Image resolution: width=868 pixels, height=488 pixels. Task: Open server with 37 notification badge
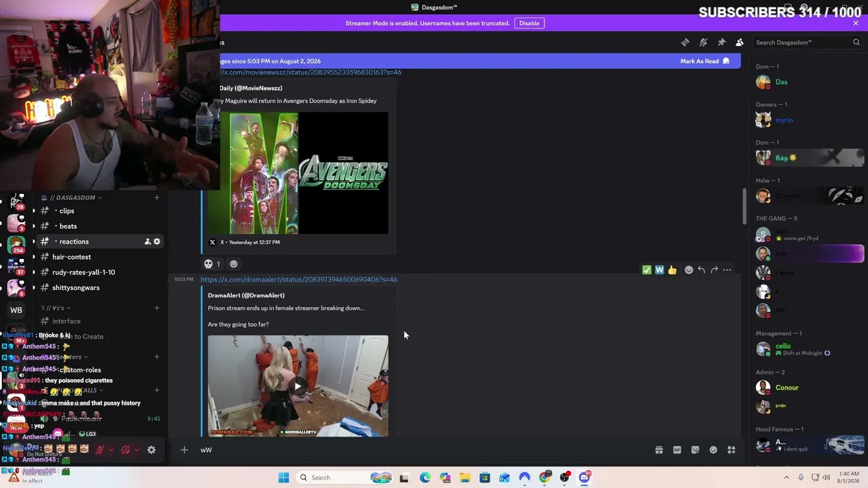point(16,266)
